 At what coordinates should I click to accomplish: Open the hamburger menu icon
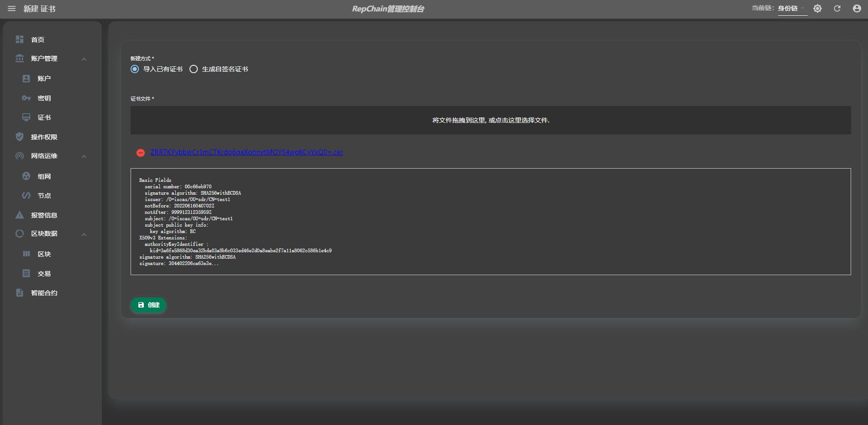point(12,9)
